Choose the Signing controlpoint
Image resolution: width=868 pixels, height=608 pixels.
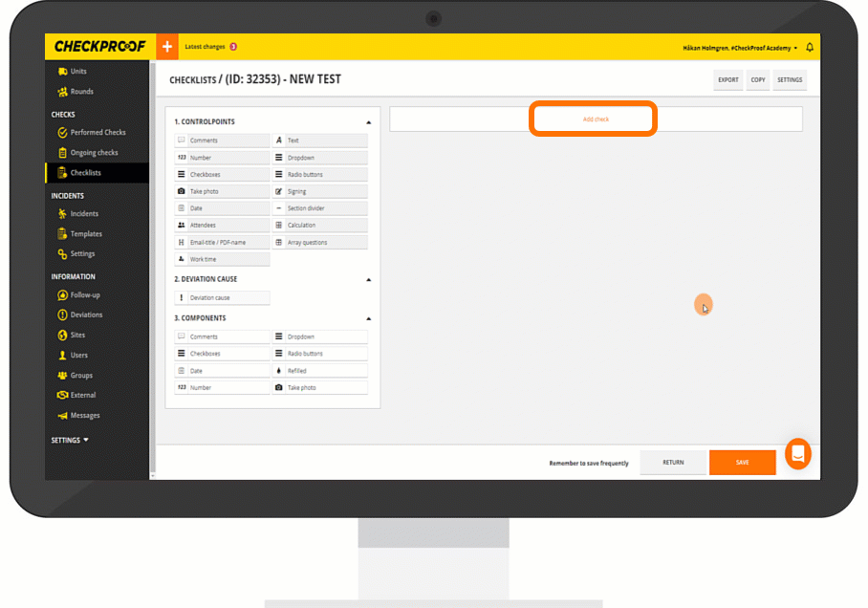[x=319, y=191]
